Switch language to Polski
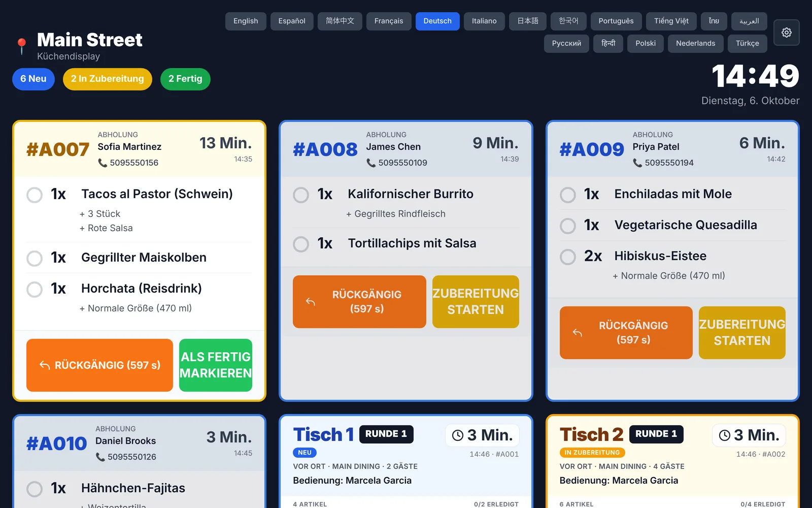This screenshot has width=812, height=508. click(x=646, y=44)
